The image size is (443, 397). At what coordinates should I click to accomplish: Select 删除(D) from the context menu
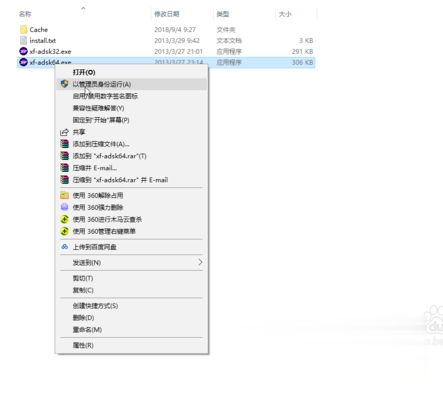click(x=132, y=318)
